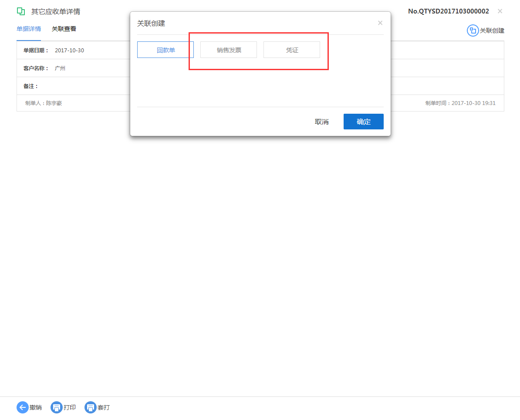Click the 打印 printer icon
Viewport: 520px width, 420px height.
(56, 407)
